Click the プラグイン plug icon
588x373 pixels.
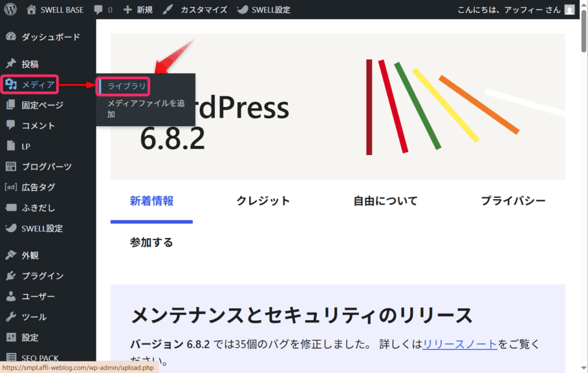[x=11, y=275]
